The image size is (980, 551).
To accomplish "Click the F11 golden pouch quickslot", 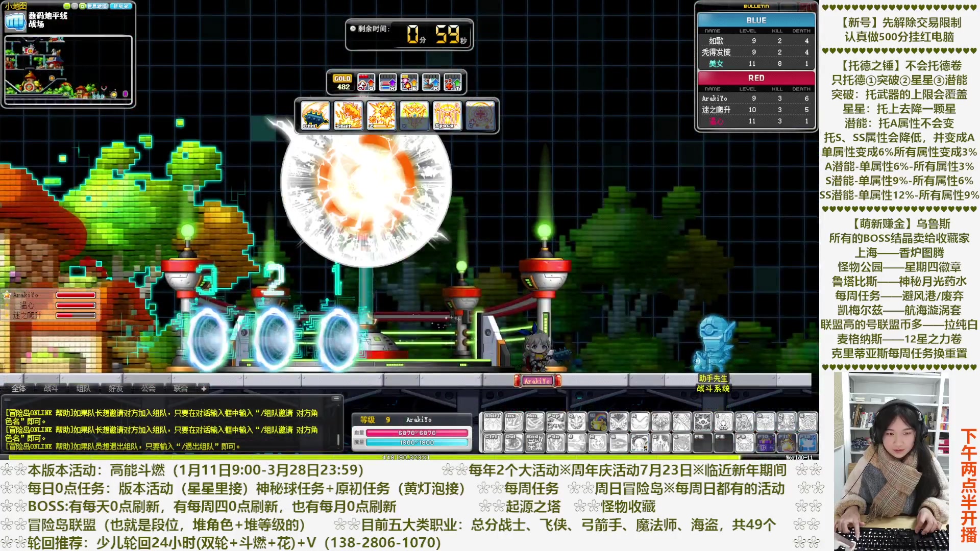I will 786,443.
